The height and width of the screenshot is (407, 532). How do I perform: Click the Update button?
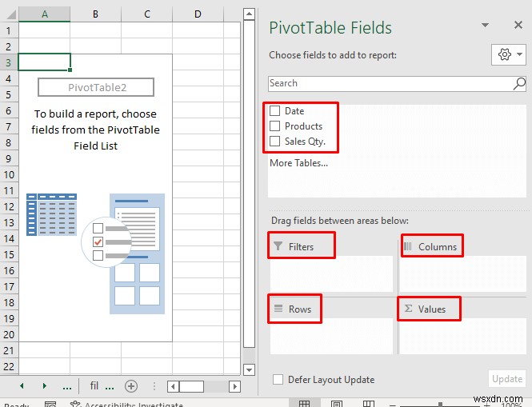[507, 379]
